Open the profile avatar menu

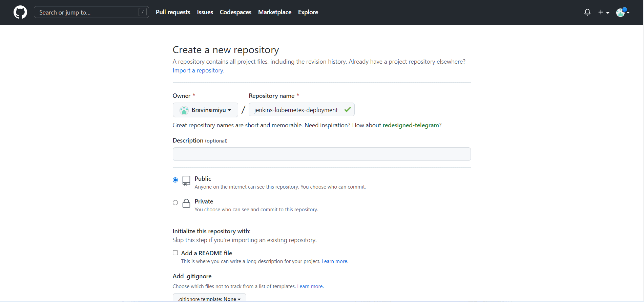click(622, 12)
